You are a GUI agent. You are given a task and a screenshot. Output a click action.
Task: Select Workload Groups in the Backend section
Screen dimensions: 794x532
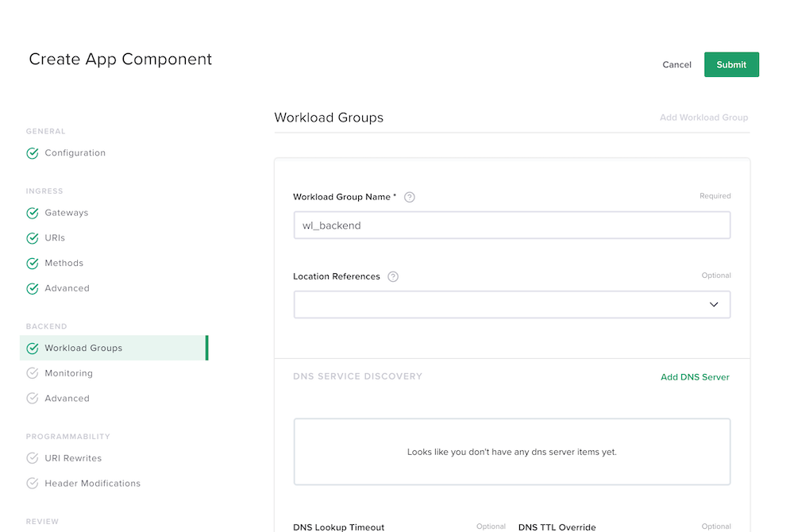pyautogui.click(x=114, y=348)
